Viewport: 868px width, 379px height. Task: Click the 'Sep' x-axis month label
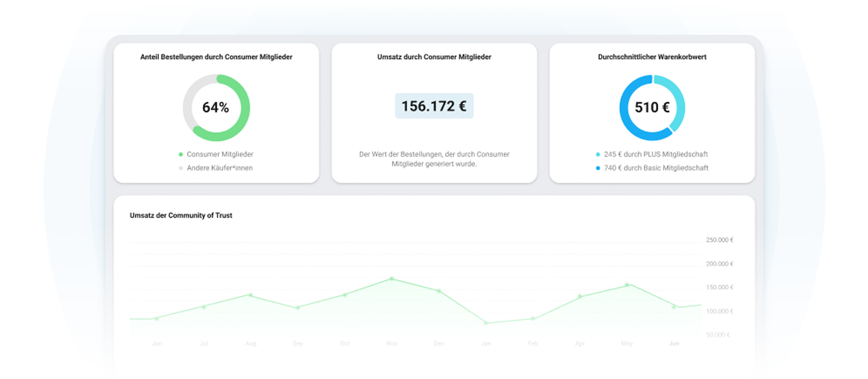pos(298,344)
